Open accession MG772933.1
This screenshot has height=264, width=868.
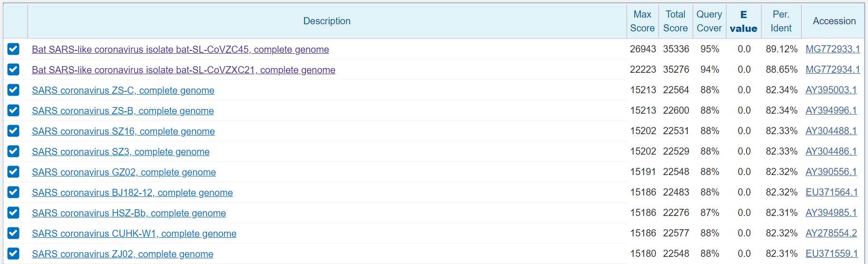click(x=833, y=49)
